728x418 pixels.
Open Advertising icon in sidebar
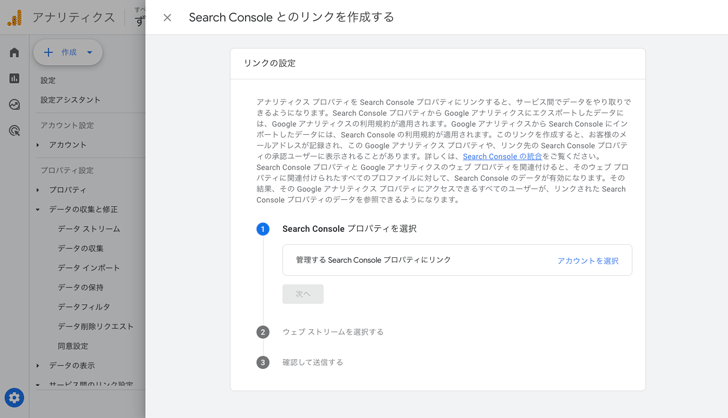click(14, 131)
